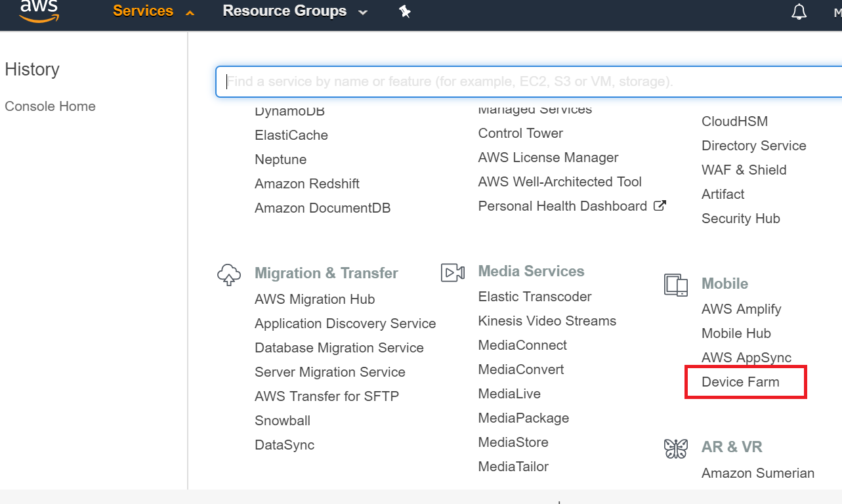Click the pin shortcut icon in navbar
Image resolution: width=842 pixels, height=504 pixels.
point(405,12)
